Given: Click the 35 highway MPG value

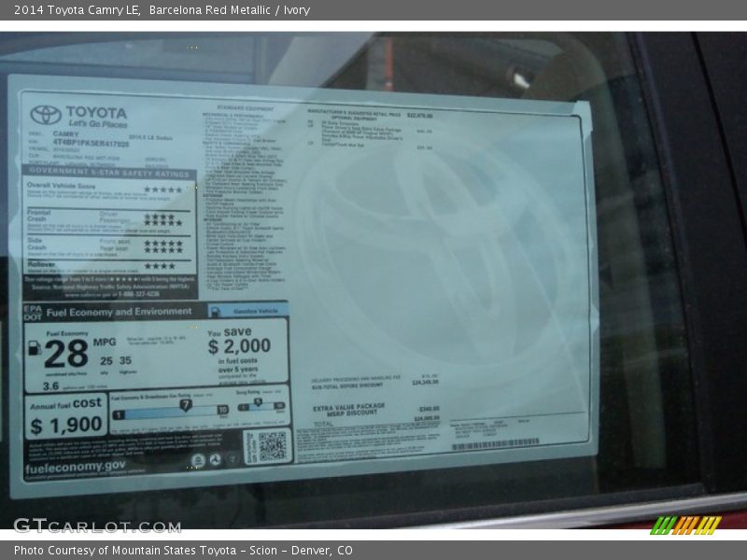Looking at the screenshot, I should pyautogui.click(x=125, y=360).
